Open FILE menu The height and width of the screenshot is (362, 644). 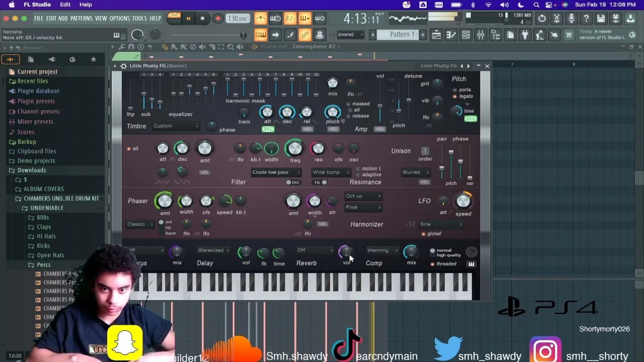pos(39,19)
